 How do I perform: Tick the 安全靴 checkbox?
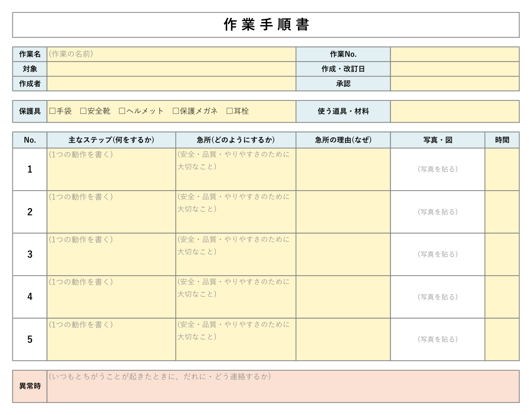(x=83, y=111)
